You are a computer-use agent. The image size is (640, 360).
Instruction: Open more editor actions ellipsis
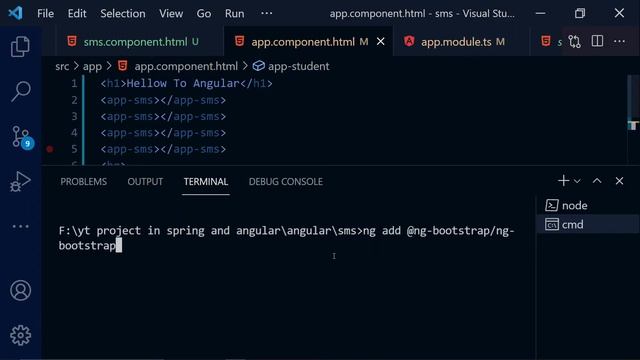[619, 41]
